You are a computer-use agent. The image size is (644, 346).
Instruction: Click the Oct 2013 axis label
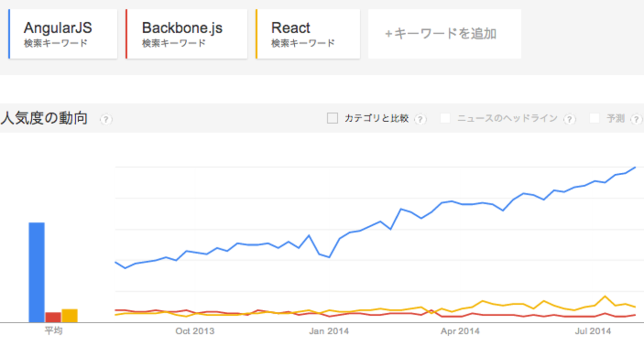click(195, 331)
